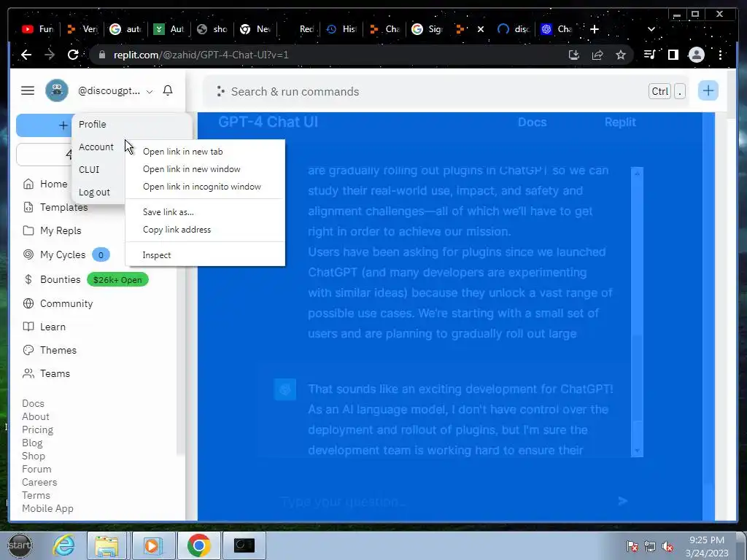Open the Careers footer link
Screen dimensions: 747x560
[39, 483]
